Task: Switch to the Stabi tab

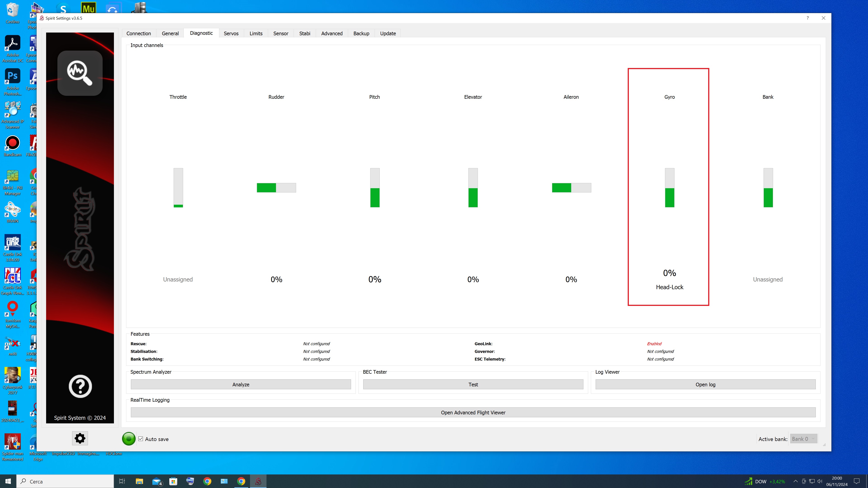Action: [304, 33]
